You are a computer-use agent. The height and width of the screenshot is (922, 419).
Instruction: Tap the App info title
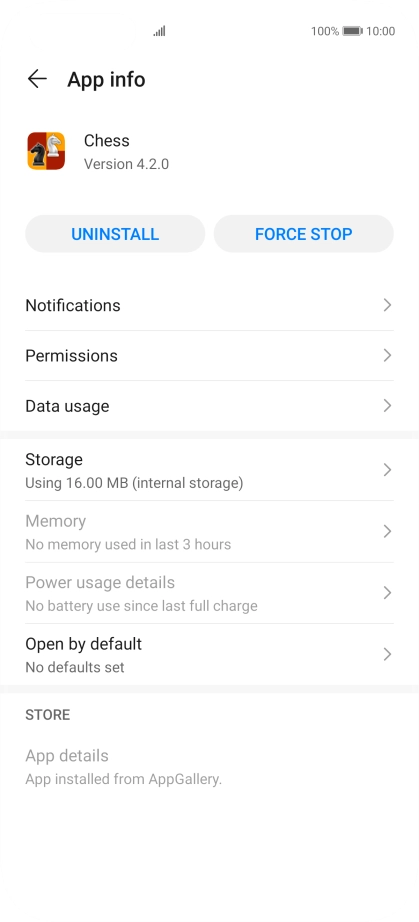click(x=106, y=79)
